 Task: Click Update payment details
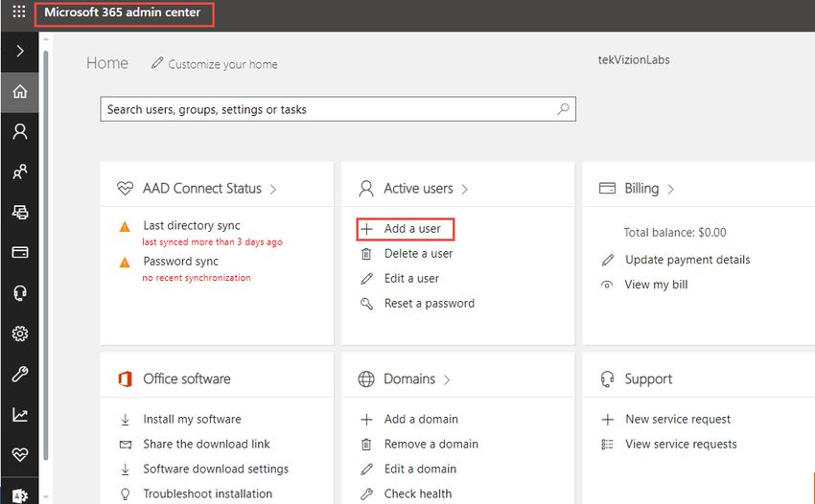[x=687, y=260]
